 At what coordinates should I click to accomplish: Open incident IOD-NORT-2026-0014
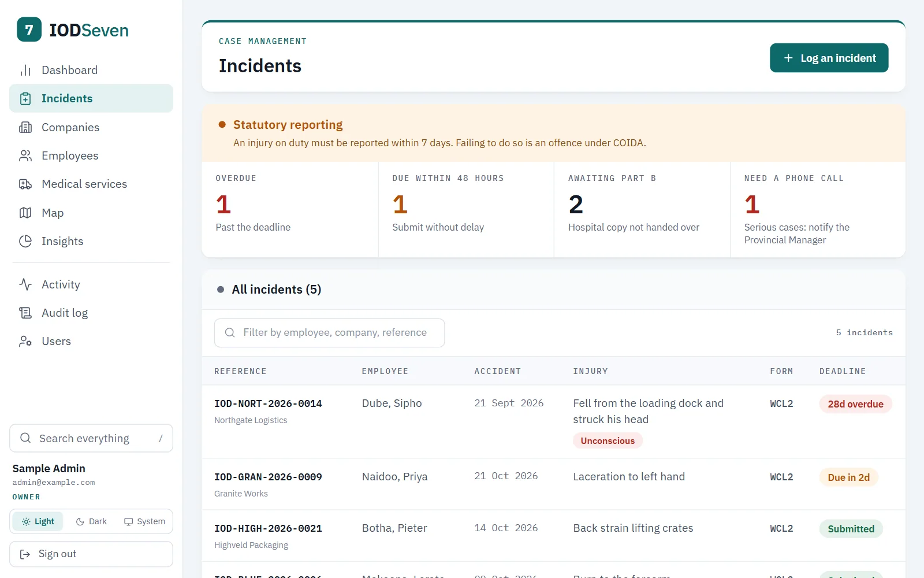[x=268, y=403]
